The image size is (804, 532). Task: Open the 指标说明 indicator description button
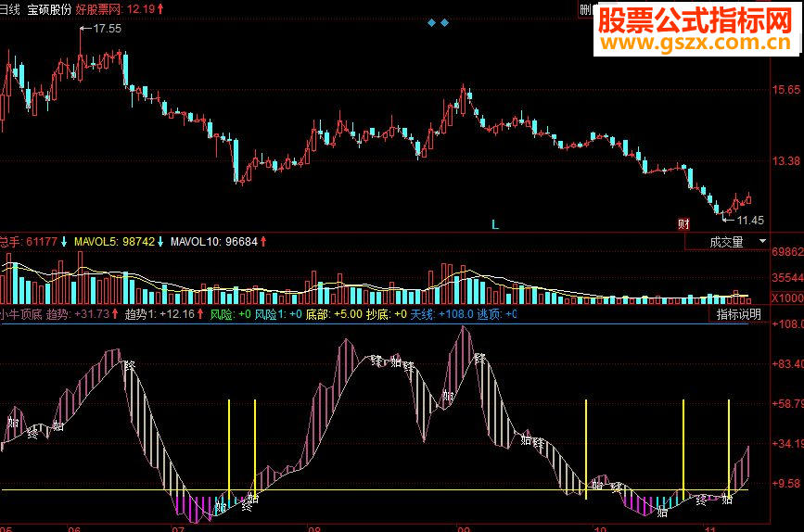click(x=738, y=314)
